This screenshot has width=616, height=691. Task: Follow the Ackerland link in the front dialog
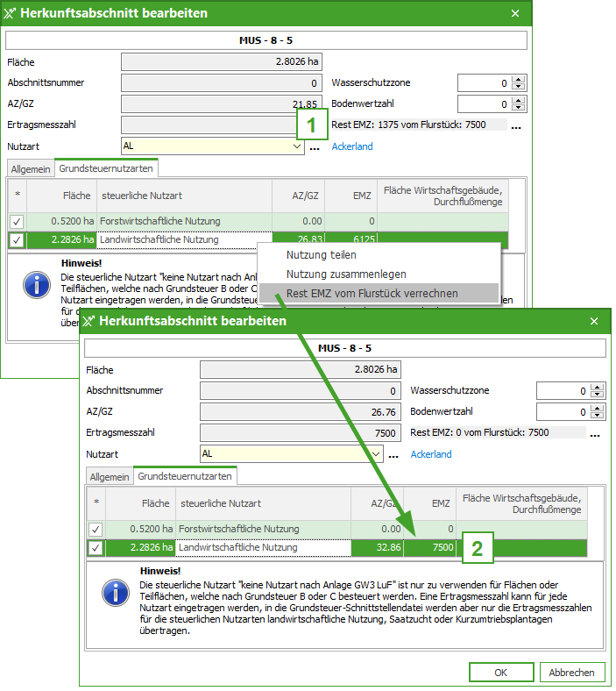pyautogui.click(x=431, y=454)
